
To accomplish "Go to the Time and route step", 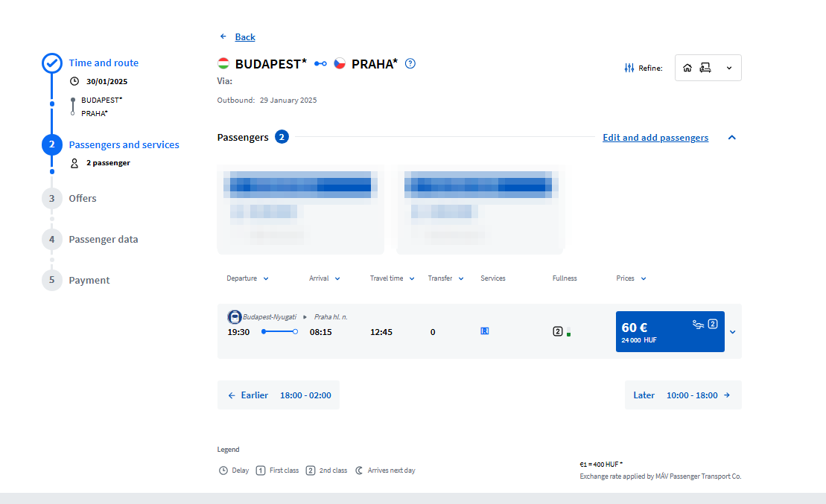I will pyautogui.click(x=104, y=63).
